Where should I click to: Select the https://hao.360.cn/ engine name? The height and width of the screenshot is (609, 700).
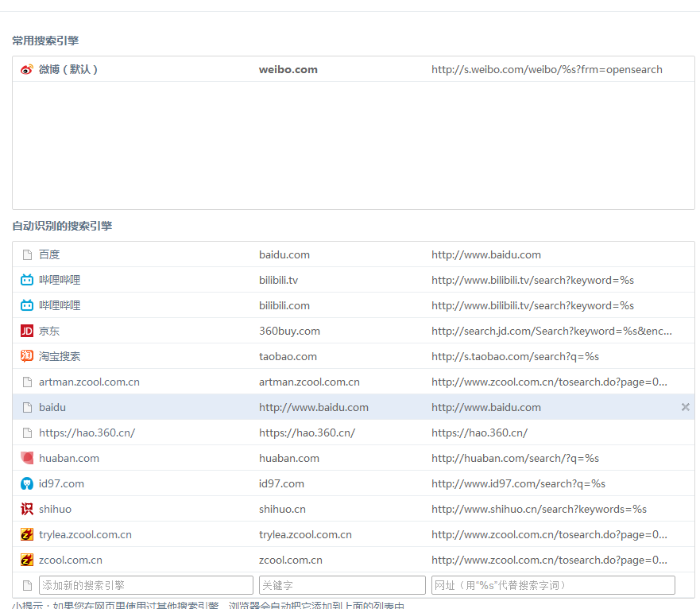tap(87, 433)
